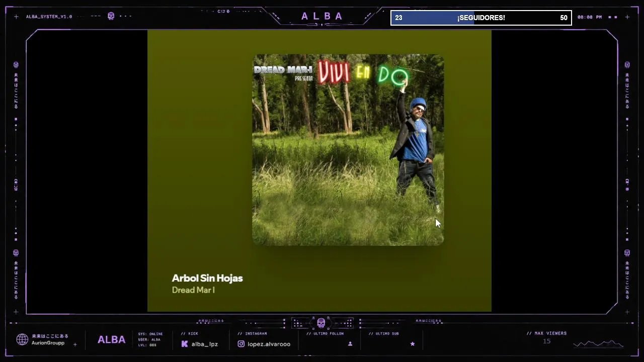The height and width of the screenshot is (362, 644).
Task: Click the SYS: ONLINE status text
Action: pyautogui.click(x=150, y=334)
